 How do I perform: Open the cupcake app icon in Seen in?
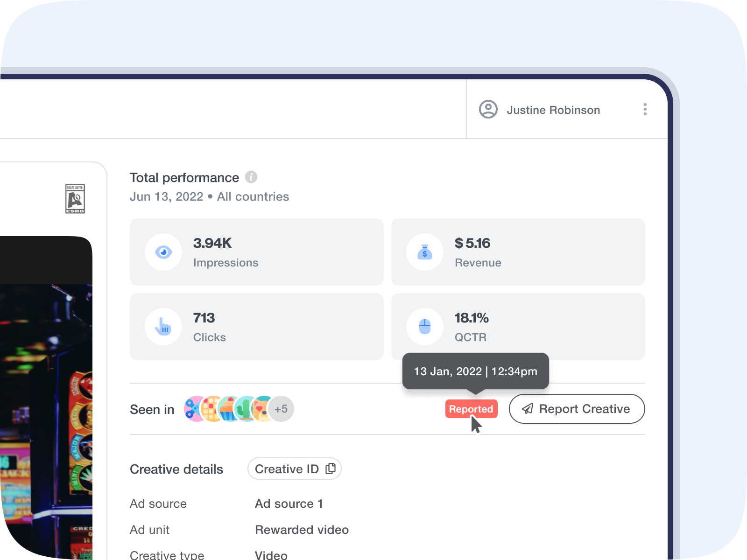coord(227,409)
